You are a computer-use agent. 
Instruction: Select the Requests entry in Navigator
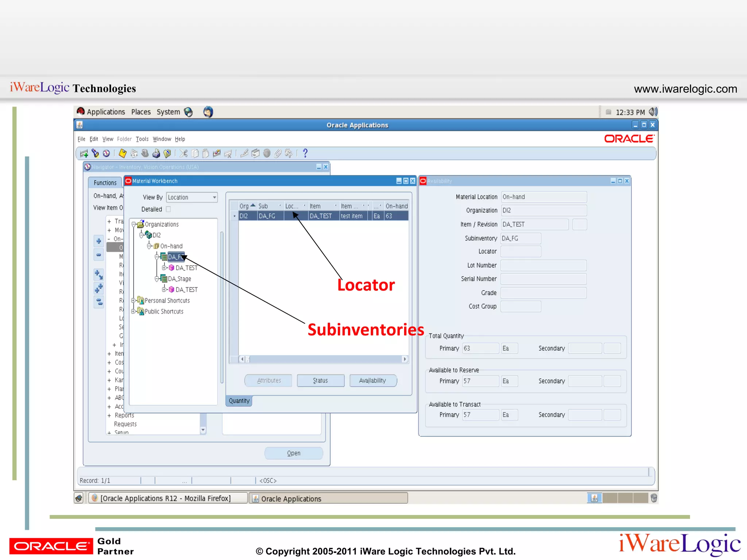tap(125, 424)
